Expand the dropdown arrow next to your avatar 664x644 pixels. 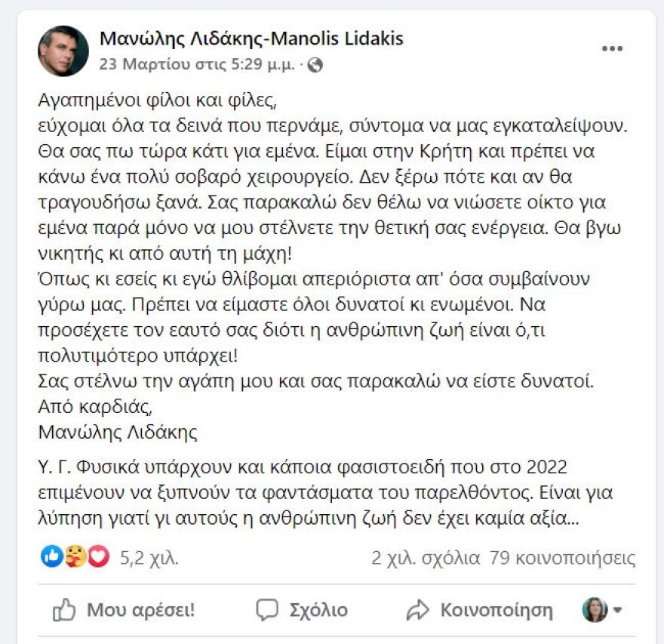point(616,609)
